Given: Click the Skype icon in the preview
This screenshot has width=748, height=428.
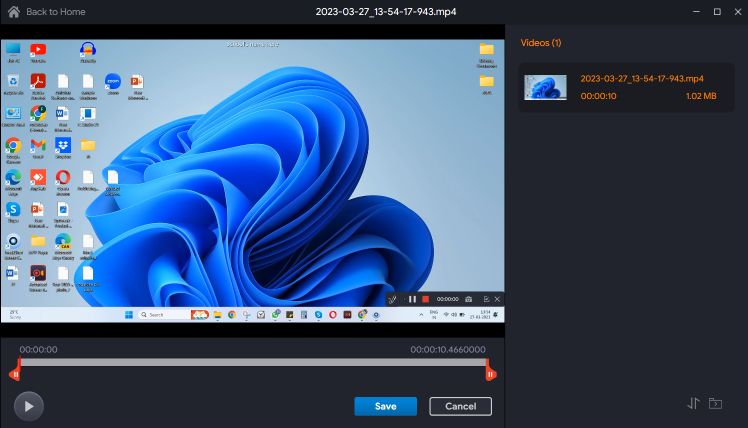Looking at the screenshot, I should tap(13, 209).
